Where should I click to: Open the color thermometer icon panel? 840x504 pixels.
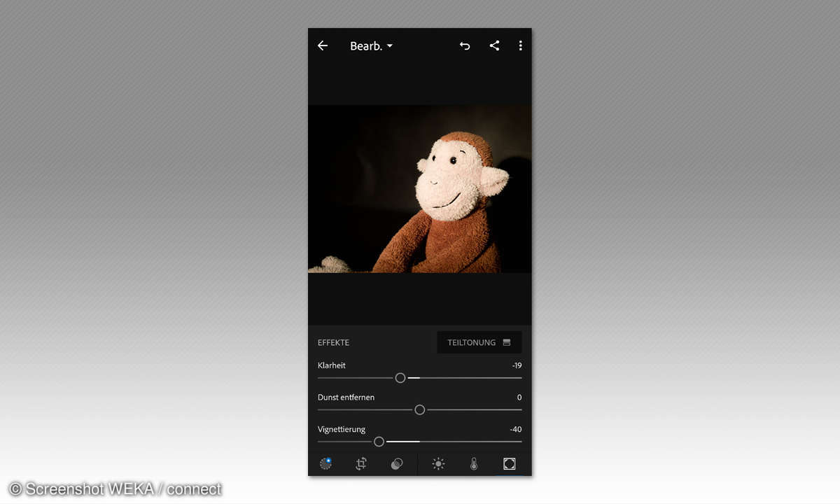pyautogui.click(x=474, y=463)
